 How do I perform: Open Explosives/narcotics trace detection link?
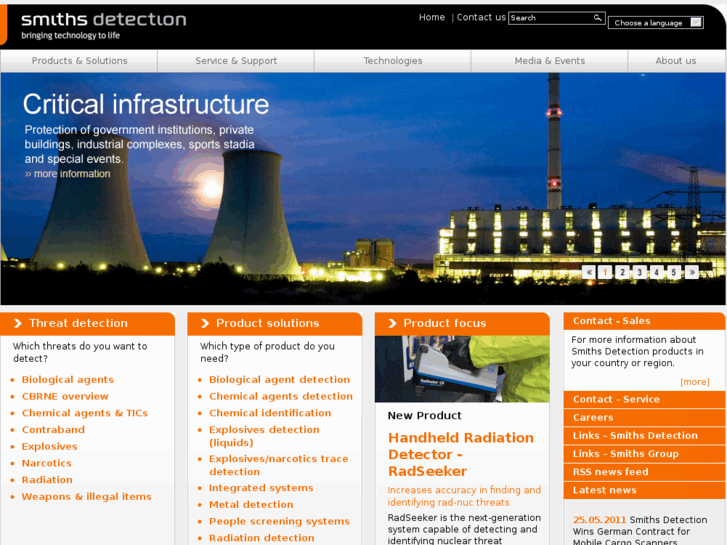pyautogui.click(x=279, y=465)
